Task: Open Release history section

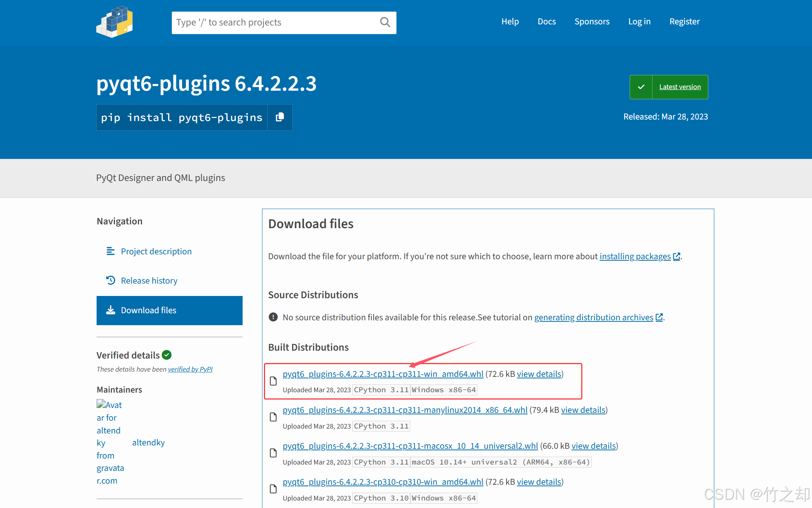Action: pyautogui.click(x=170, y=280)
